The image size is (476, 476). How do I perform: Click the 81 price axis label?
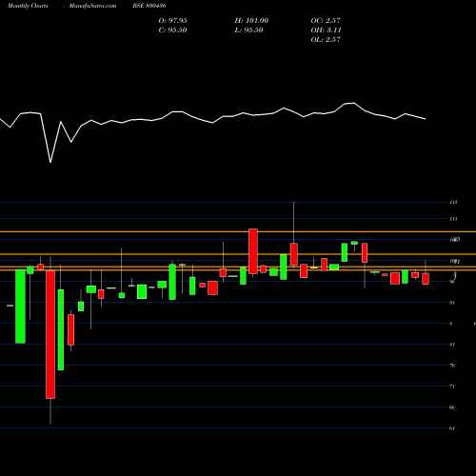tap(452, 345)
